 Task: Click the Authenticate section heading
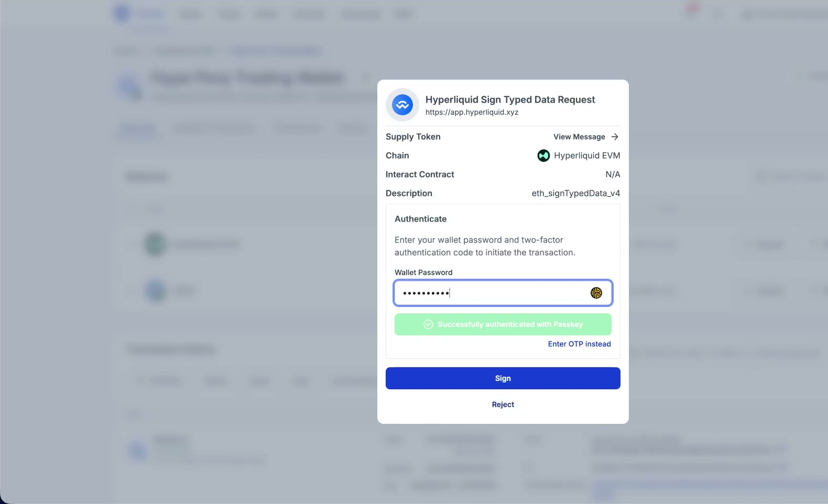pos(421,219)
